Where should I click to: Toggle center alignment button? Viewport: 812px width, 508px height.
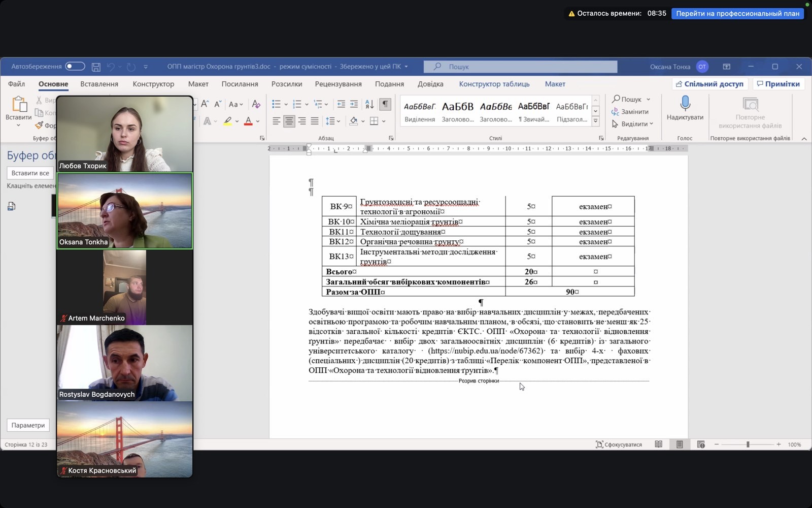tap(289, 121)
